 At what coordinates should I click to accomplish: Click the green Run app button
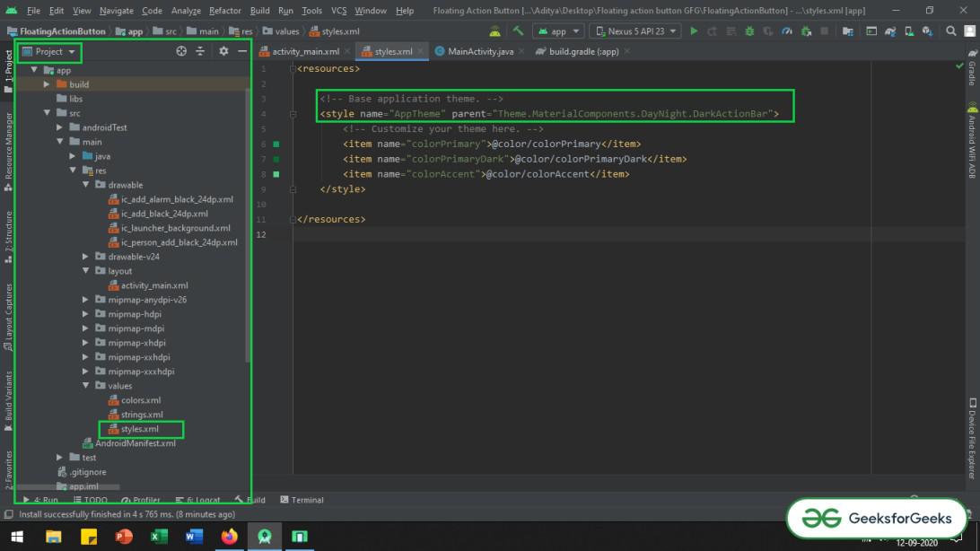[694, 31]
